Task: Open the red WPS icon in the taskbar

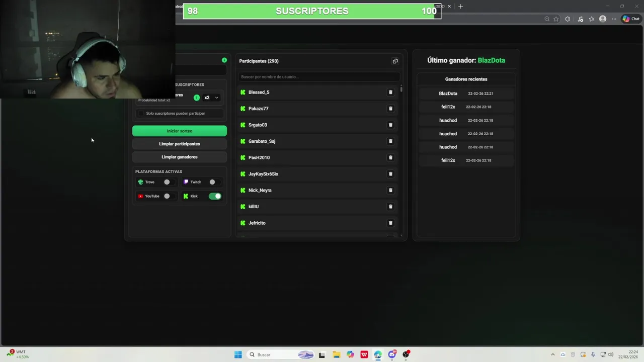Action: 364,354
